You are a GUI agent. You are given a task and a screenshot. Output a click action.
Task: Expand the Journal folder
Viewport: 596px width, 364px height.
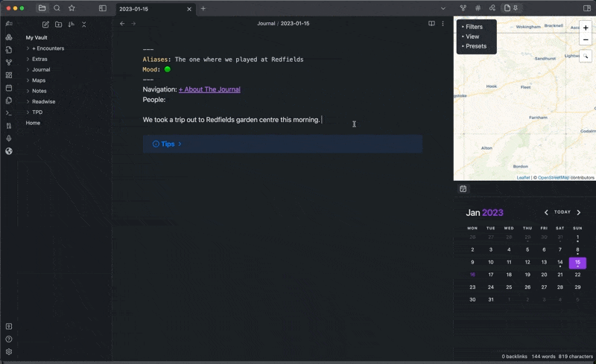[41, 69]
